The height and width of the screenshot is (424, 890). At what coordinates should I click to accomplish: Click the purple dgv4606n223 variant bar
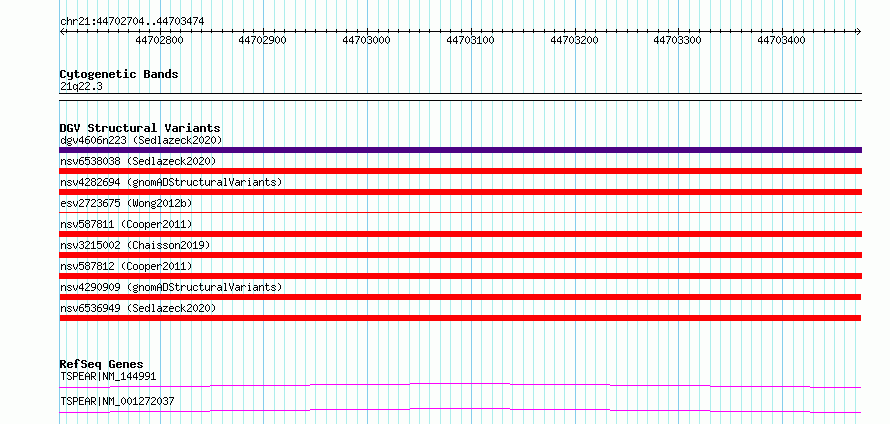click(x=460, y=150)
